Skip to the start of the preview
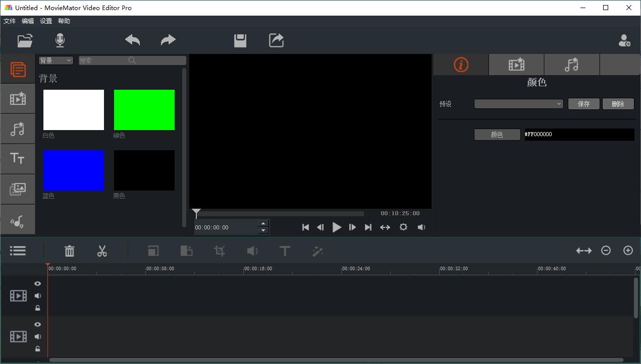Screen dimensions: 641x364 [305, 227]
